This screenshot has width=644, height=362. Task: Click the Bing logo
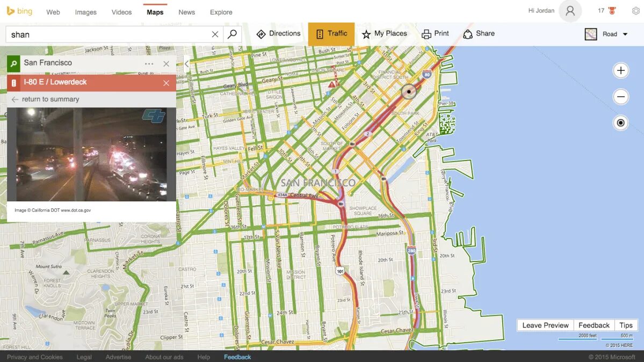click(19, 11)
